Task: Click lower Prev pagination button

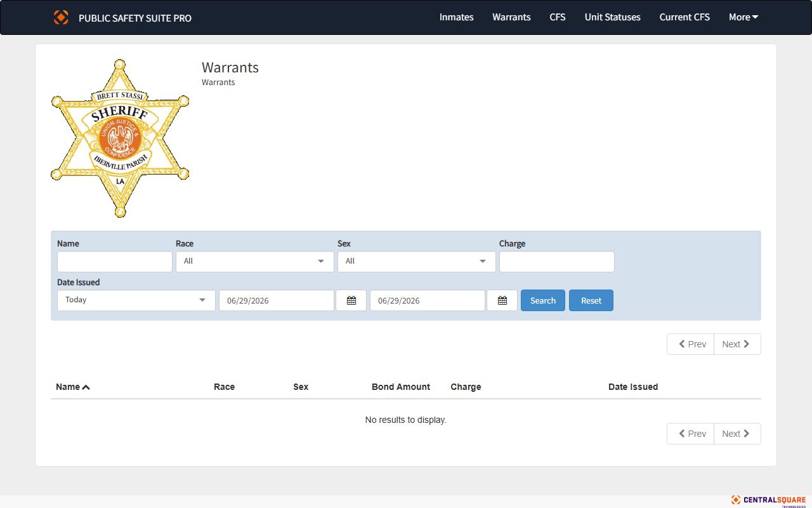Action: pos(691,434)
